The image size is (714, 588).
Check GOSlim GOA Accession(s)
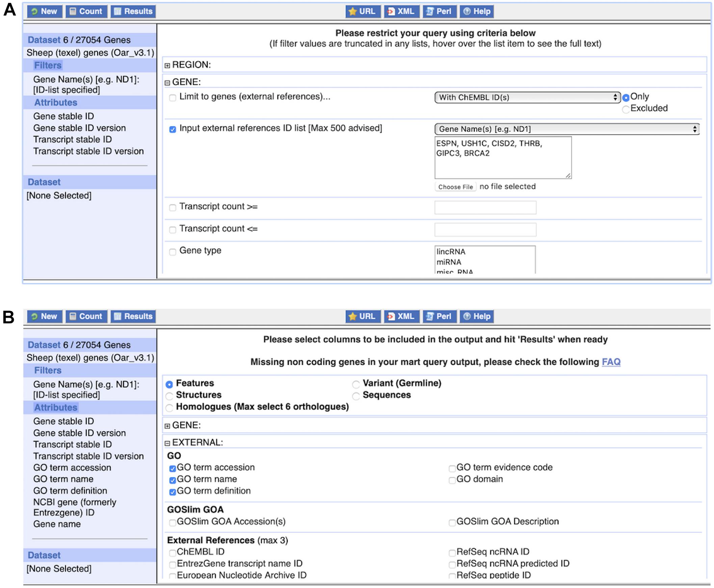click(173, 522)
